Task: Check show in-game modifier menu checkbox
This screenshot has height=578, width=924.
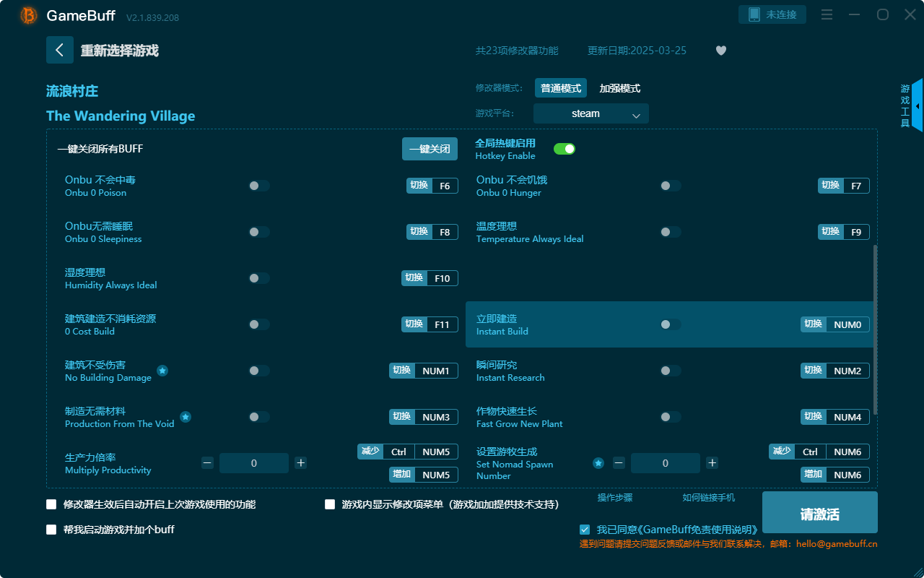Action: (330, 504)
